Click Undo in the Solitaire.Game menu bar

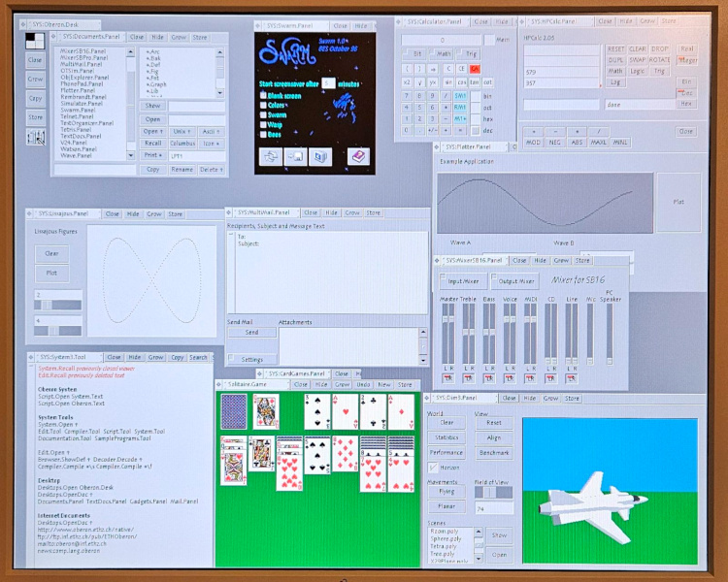pyautogui.click(x=364, y=385)
